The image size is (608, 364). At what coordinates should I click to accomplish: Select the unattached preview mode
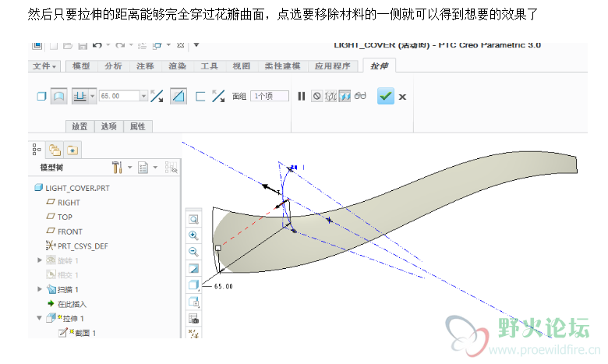[x=331, y=96]
